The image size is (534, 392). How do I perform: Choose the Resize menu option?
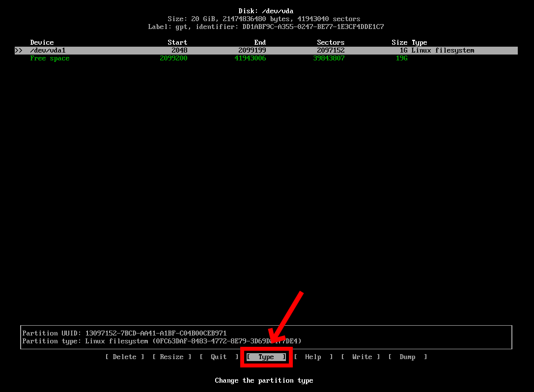pyautogui.click(x=171, y=357)
